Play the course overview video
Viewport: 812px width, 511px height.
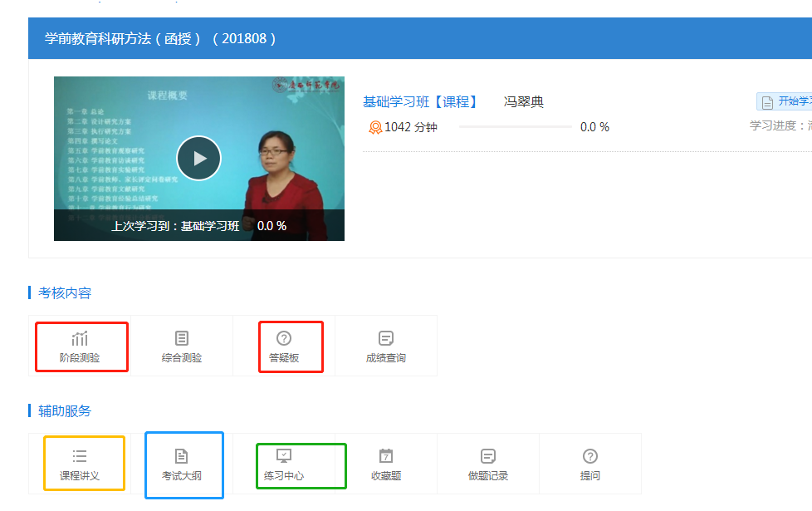point(199,158)
